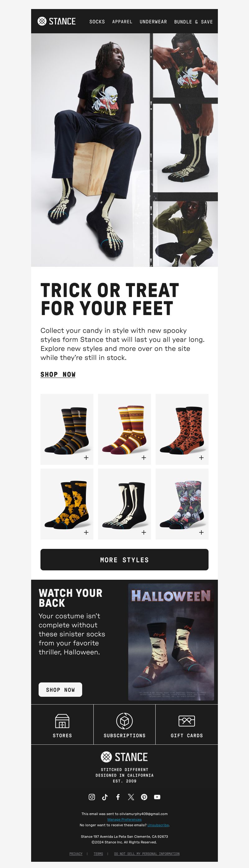Viewport: 249px width, 868px height.
Task: Open the X (Twitter) icon
Action: (x=131, y=797)
